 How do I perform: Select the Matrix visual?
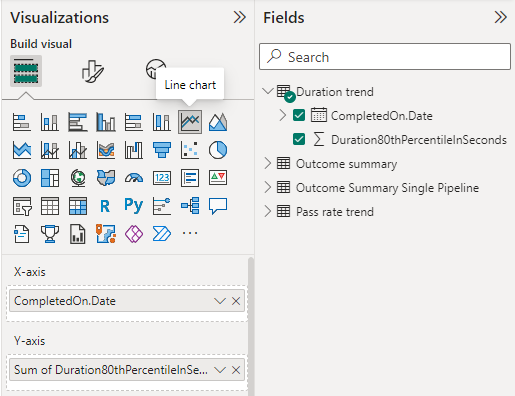(x=78, y=206)
